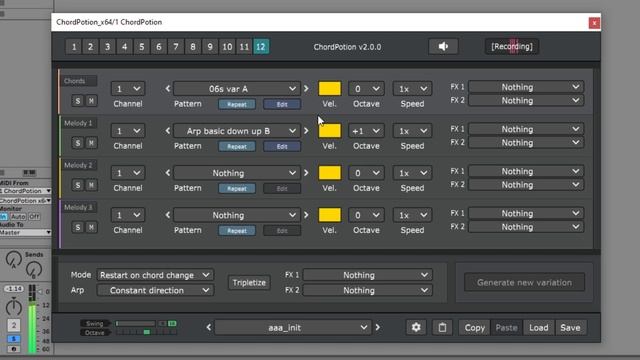640x360 pixels.
Task: Mute the Melody 2 track
Action: pyautogui.click(x=91, y=185)
